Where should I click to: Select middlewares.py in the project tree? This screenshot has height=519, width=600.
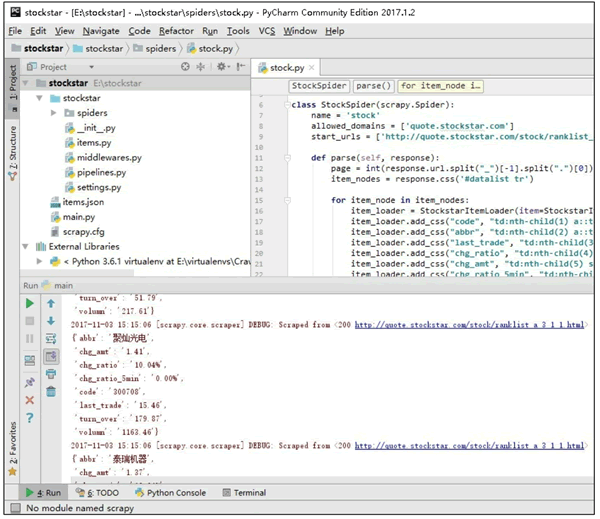click(x=103, y=158)
